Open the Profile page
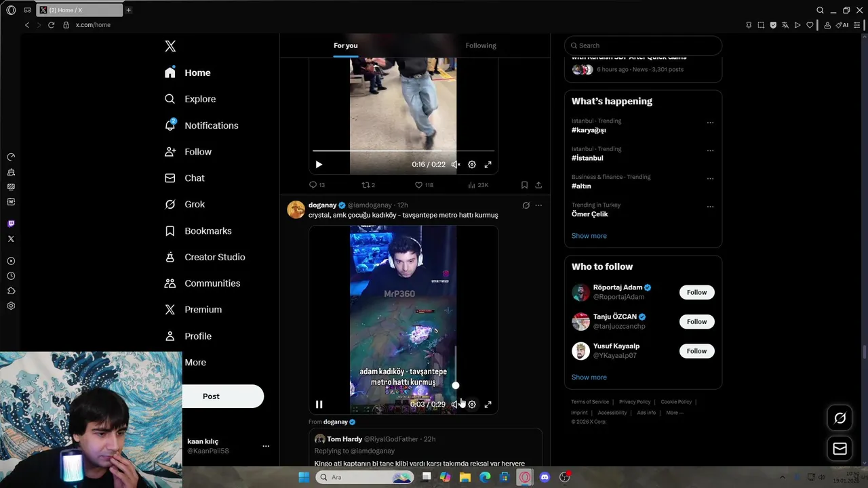This screenshot has width=868, height=488. (x=188, y=336)
